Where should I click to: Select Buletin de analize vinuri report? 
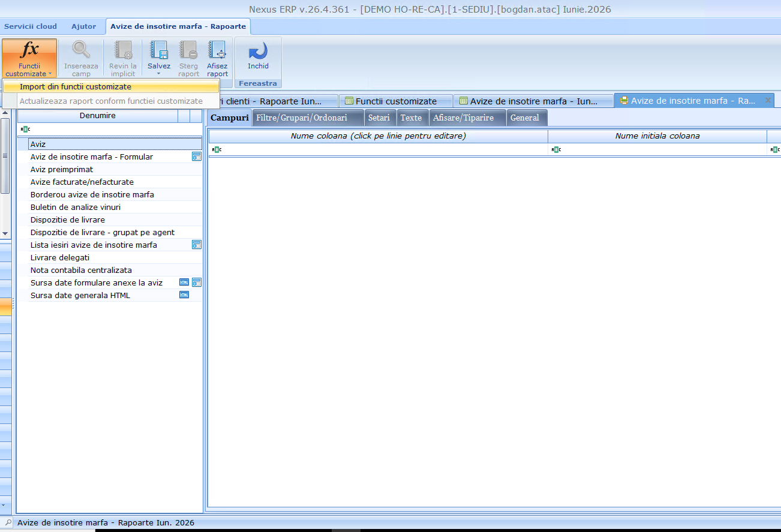[x=76, y=207]
